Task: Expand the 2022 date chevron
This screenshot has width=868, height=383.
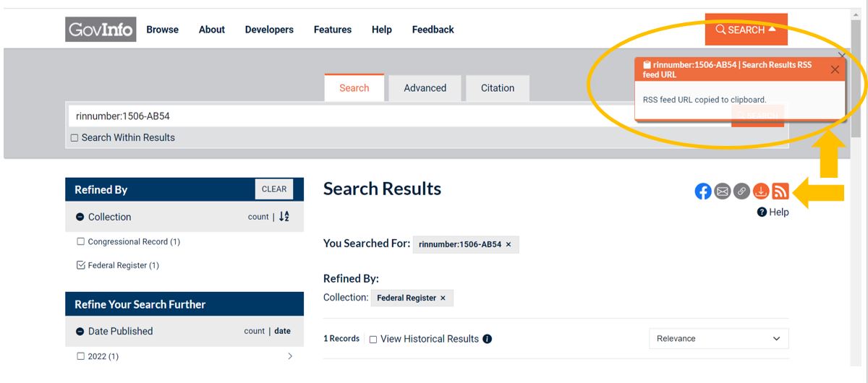Action: [x=290, y=356]
